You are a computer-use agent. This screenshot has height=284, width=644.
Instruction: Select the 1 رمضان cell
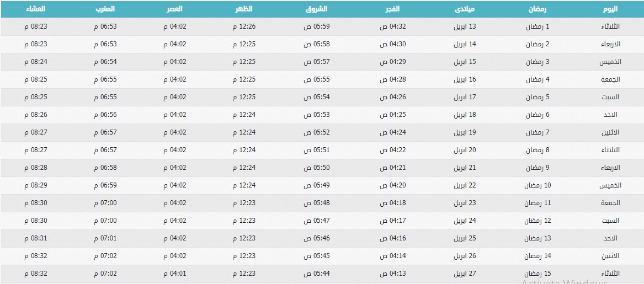(x=537, y=26)
